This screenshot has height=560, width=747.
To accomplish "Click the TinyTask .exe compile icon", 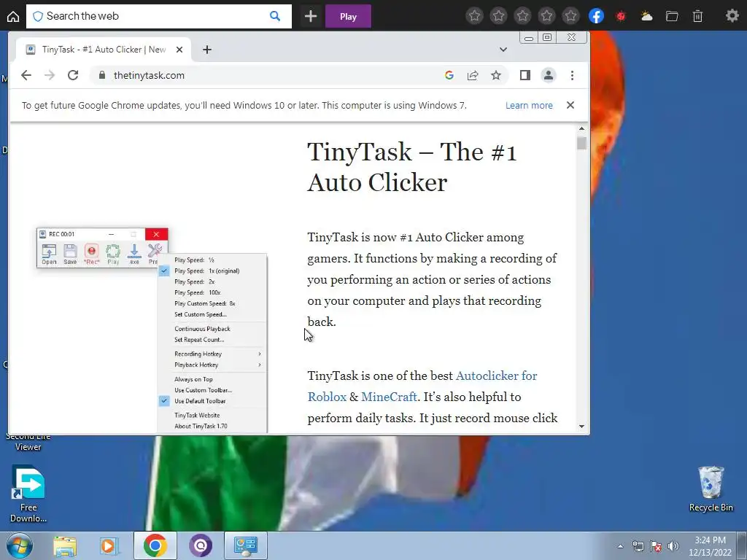I will click(134, 254).
